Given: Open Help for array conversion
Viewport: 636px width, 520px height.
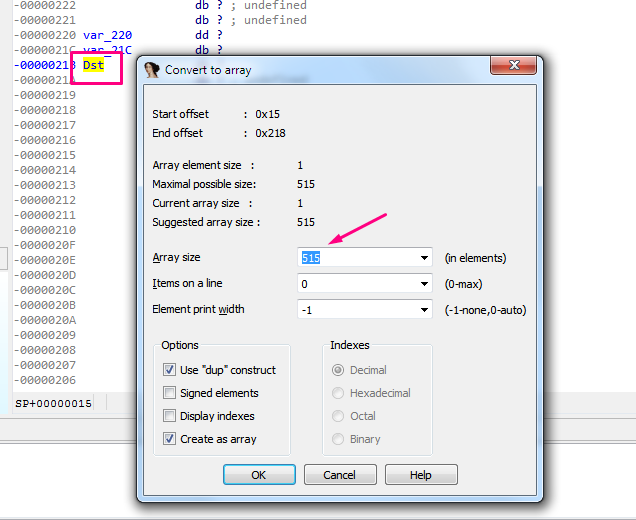Looking at the screenshot, I should click(421, 475).
